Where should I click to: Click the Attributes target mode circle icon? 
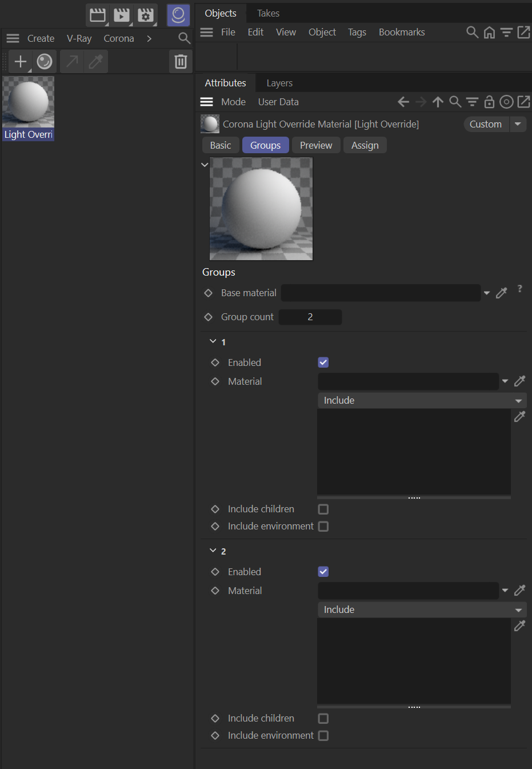click(x=506, y=102)
